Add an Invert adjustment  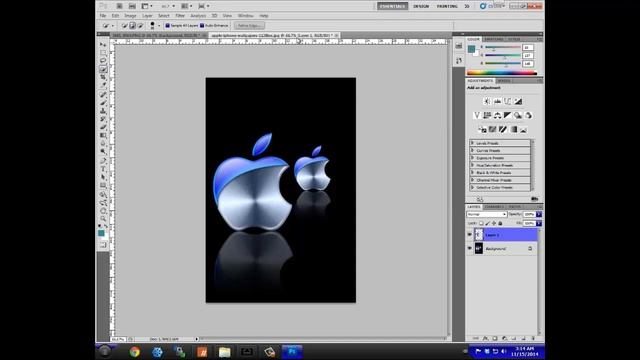[482, 129]
